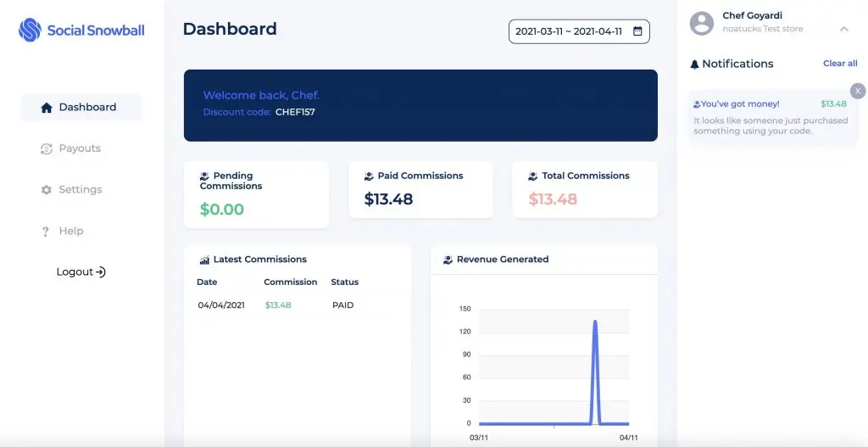Click the Revenue Generated header icon
This screenshot has width=868, height=447.
coord(448,260)
